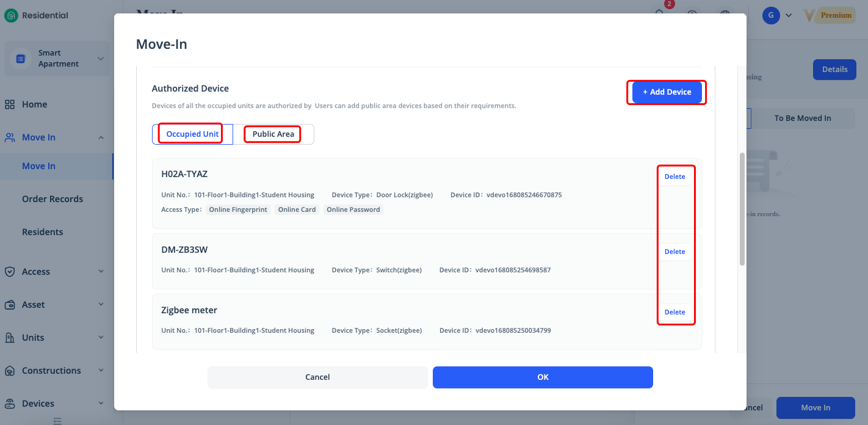Click the Devices router icon

point(10,404)
